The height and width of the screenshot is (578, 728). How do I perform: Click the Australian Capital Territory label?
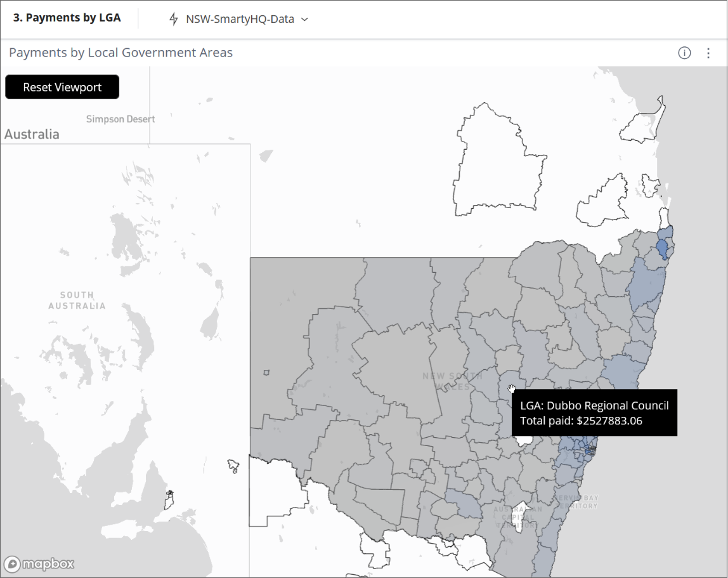coord(519,517)
